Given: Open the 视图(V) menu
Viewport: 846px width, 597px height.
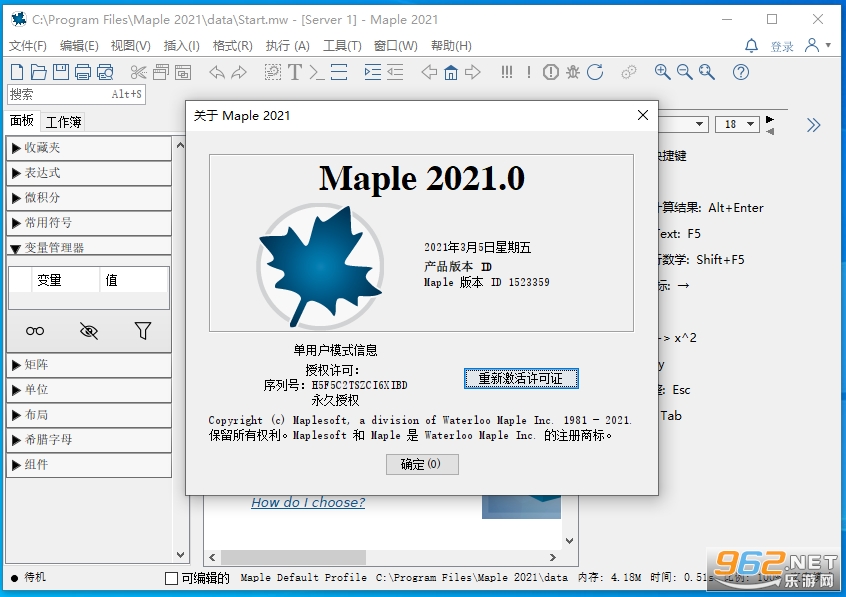Looking at the screenshot, I should 130,46.
